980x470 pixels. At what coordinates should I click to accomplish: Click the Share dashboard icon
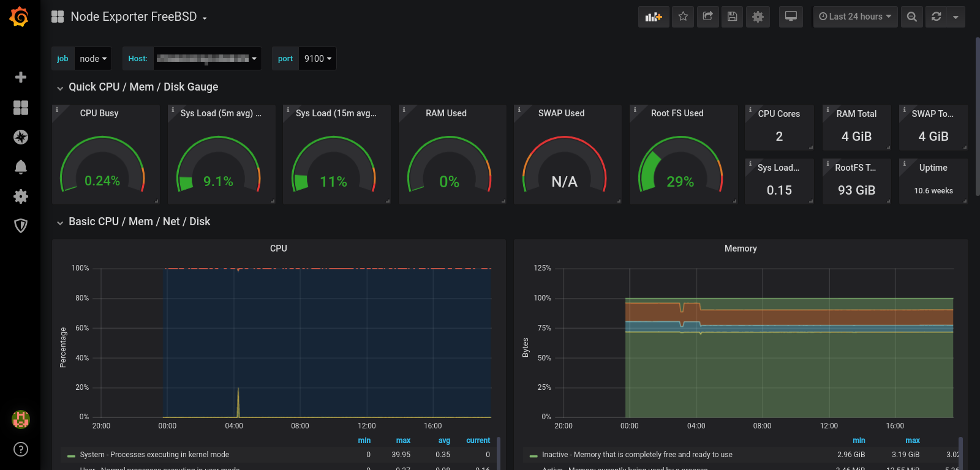(x=707, y=17)
